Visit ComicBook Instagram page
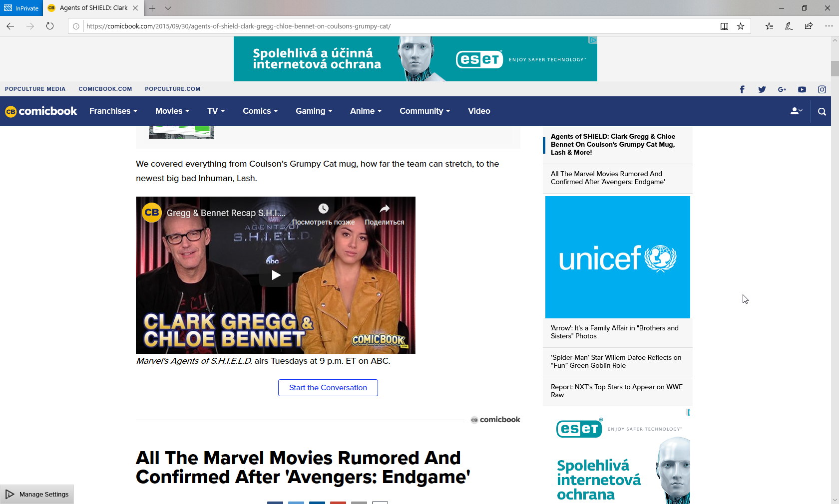The height and width of the screenshot is (504, 839). point(822,89)
